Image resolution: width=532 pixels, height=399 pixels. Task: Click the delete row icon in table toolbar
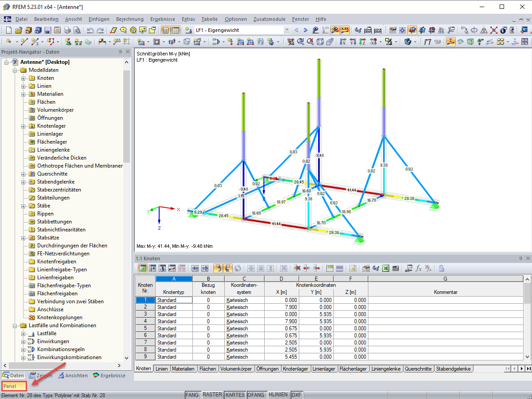(297, 268)
